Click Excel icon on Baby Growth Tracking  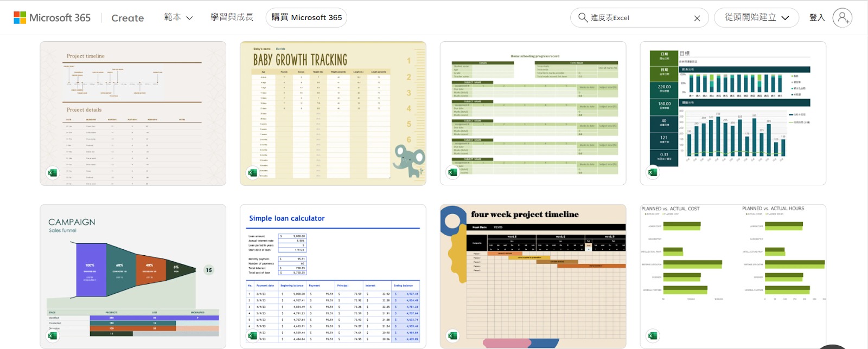click(x=252, y=173)
